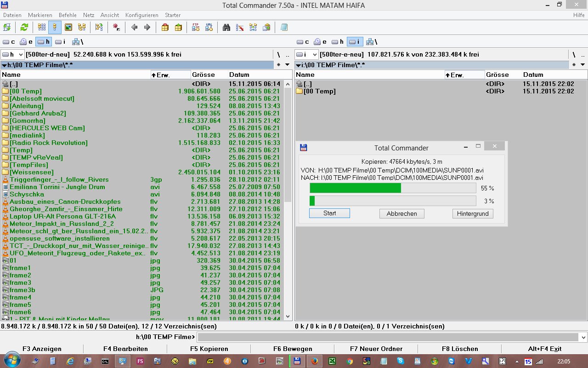Image resolution: width=588 pixels, height=368 pixels.
Task: Switch right panel to drive c
Action: pos(303,42)
